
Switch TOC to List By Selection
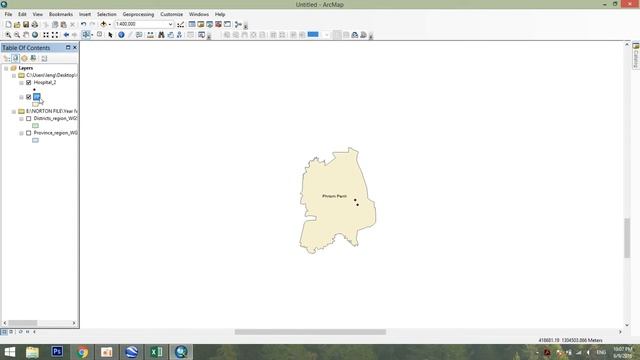coord(33,58)
